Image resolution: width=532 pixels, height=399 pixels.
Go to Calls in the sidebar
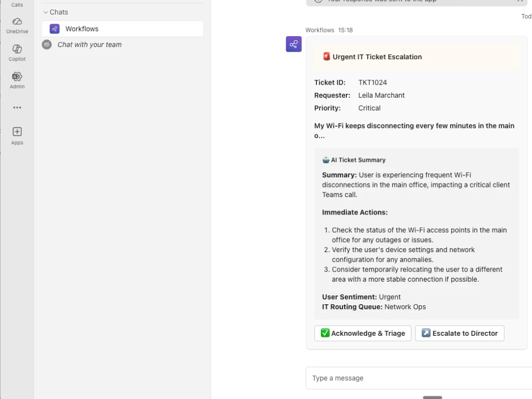click(17, 5)
